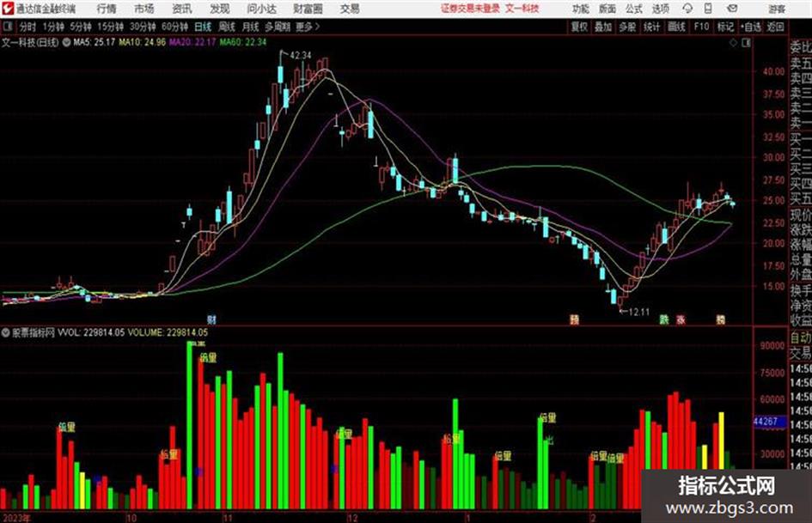The height and width of the screenshot is (523, 812).
Task: Open the 资讯 menu
Action: click(182, 9)
